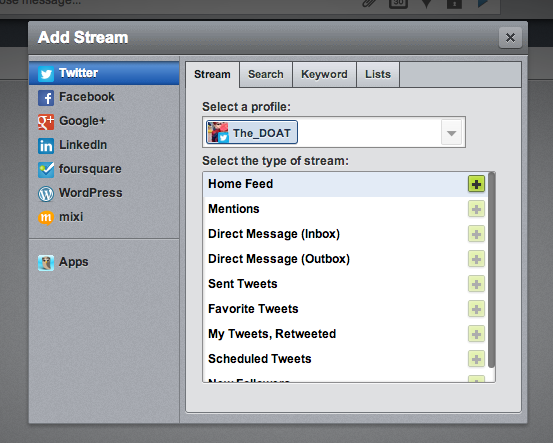This screenshot has height=443, width=553.
Task: Add Scheduled Tweets stream plus button
Action: pos(476,359)
